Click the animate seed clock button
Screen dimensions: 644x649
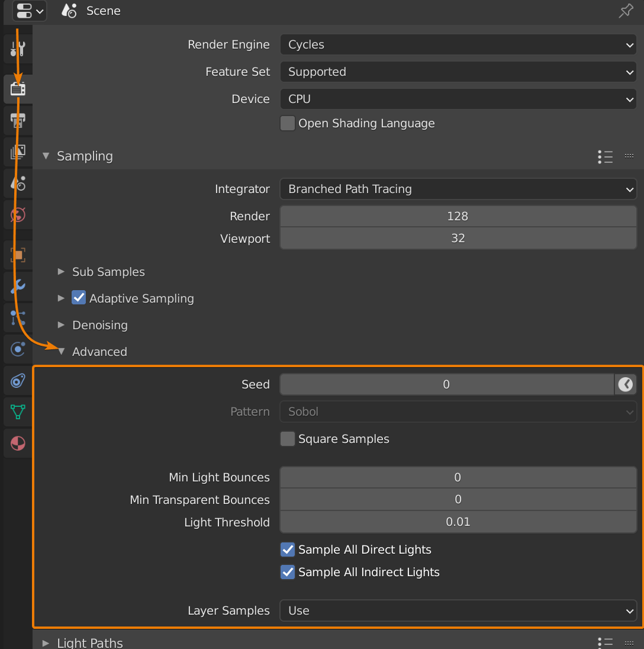[626, 384]
